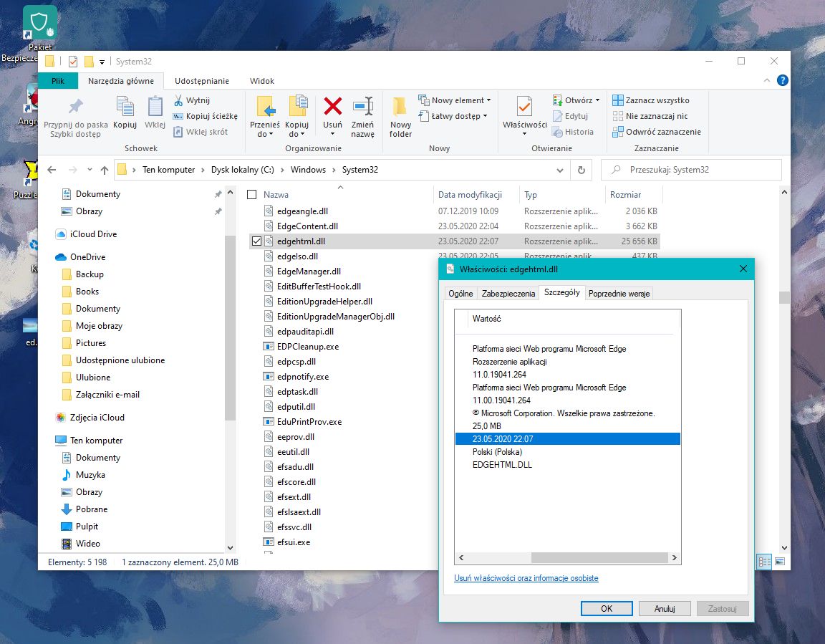Create a new folder with Nowy folder
Viewport: 825px width, 644px height.
[400, 118]
